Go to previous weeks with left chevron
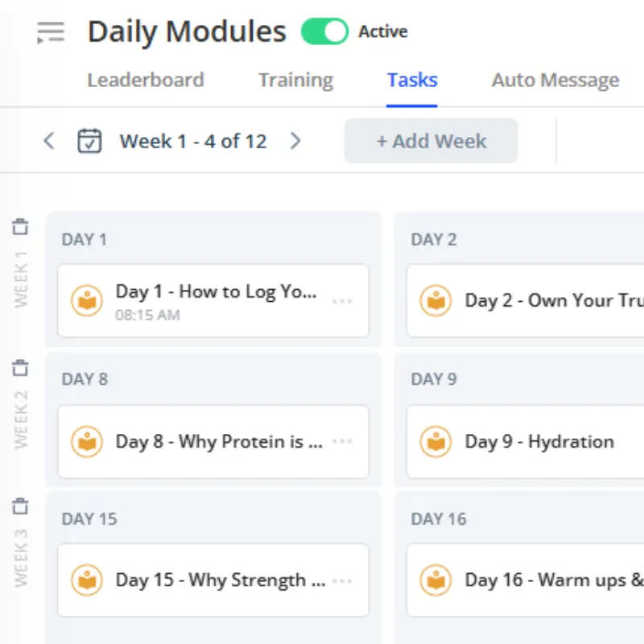Image resolution: width=644 pixels, height=644 pixels. tap(49, 141)
